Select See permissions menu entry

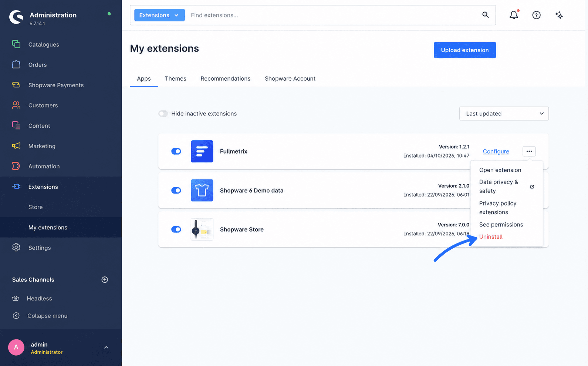[501, 225]
